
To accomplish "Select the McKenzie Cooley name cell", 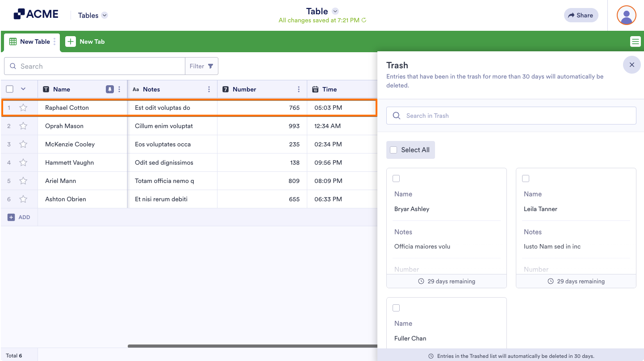I will [x=83, y=144].
